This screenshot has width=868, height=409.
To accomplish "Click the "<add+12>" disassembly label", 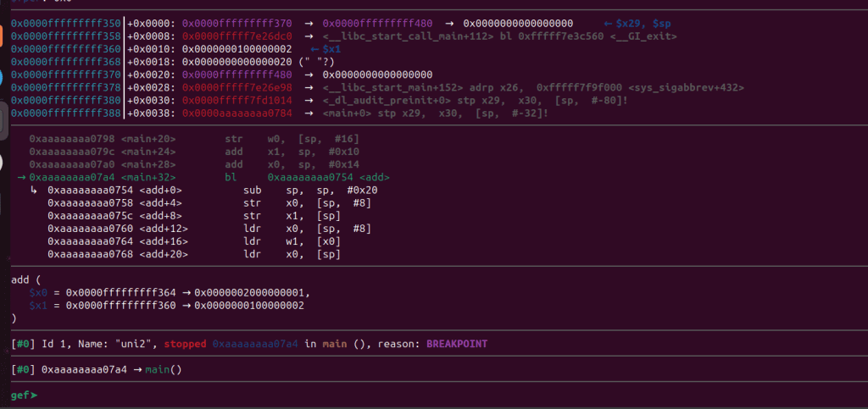I will click(x=164, y=229).
